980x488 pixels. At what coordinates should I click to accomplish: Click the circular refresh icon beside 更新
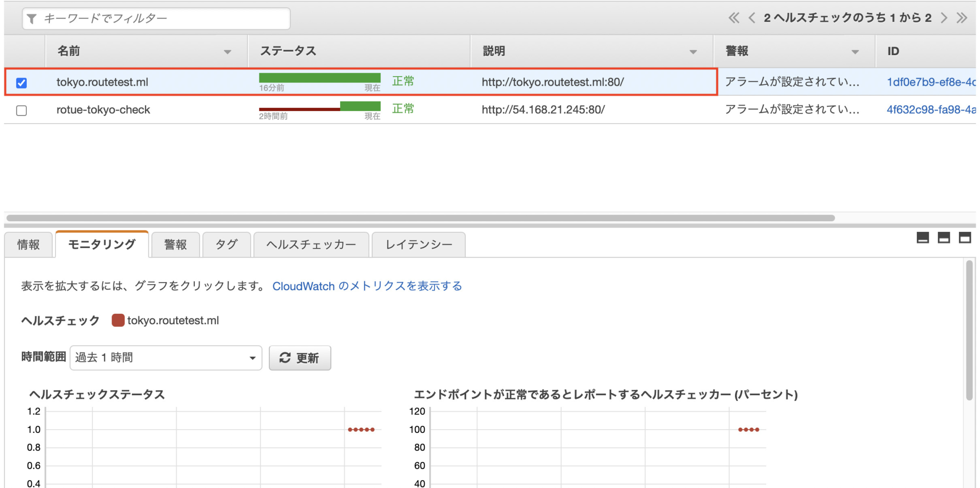(285, 357)
